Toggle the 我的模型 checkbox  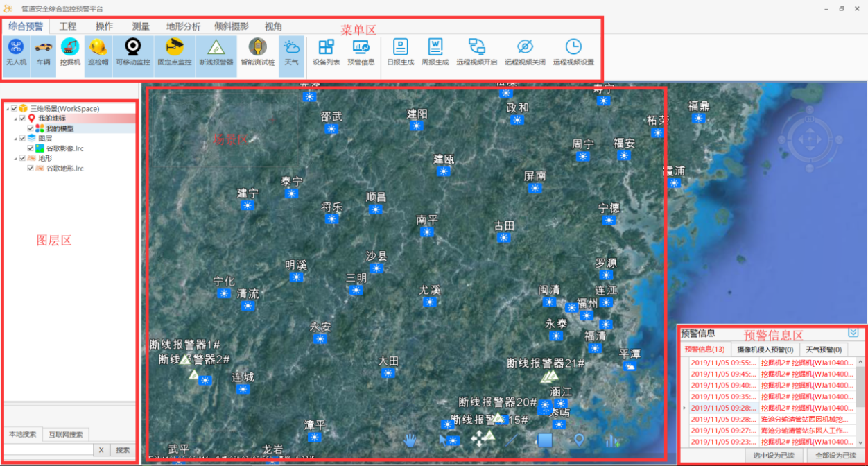(31, 129)
